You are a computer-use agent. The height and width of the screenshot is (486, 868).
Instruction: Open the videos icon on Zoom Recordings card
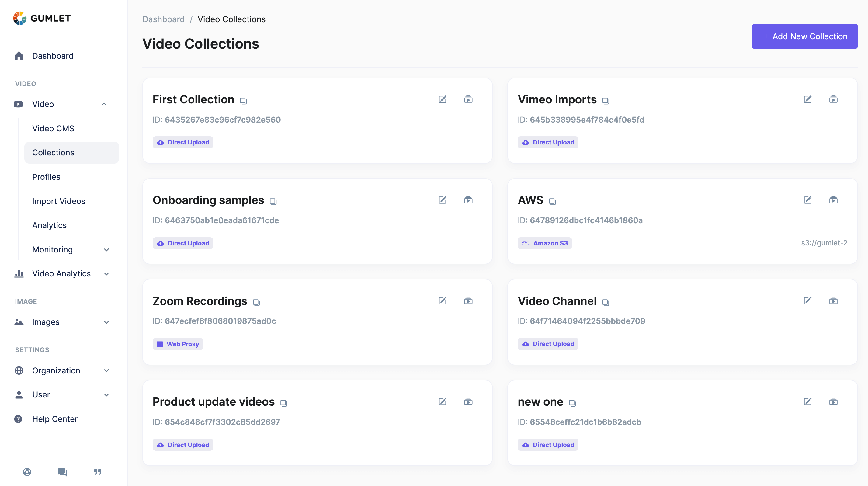tap(468, 300)
